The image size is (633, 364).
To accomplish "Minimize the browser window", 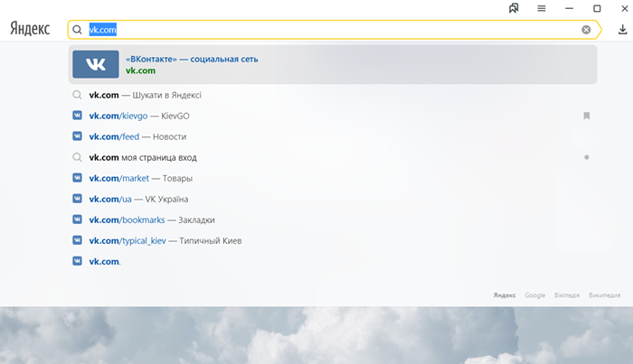I will tap(569, 8).
